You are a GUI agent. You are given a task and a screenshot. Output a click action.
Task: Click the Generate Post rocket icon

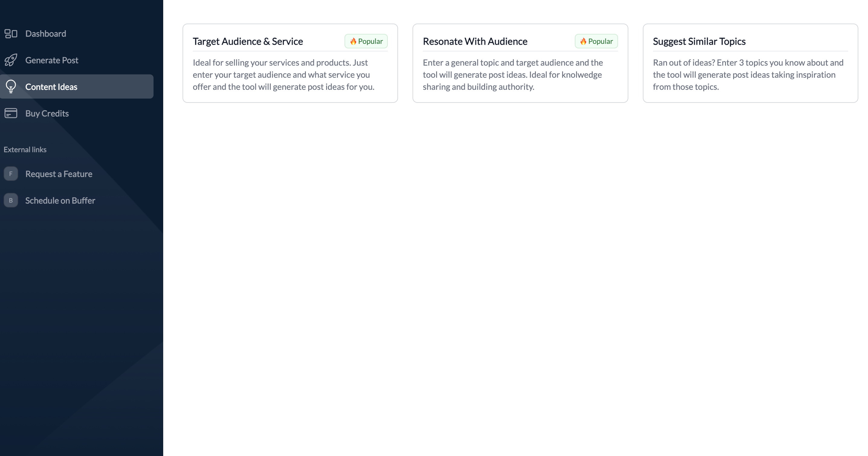11,60
